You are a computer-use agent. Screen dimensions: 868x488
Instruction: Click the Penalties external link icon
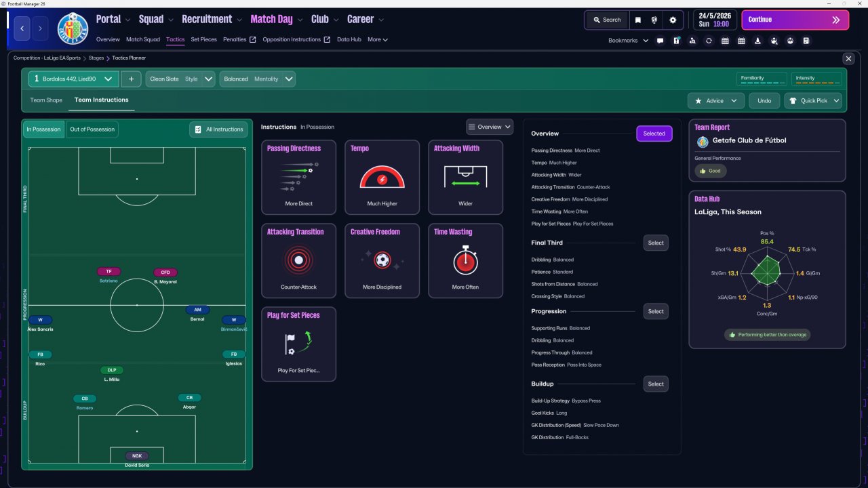click(253, 39)
